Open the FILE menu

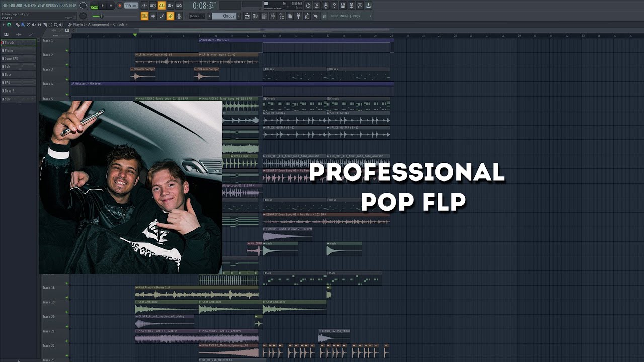pyautogui.click(x=5, y=5)
